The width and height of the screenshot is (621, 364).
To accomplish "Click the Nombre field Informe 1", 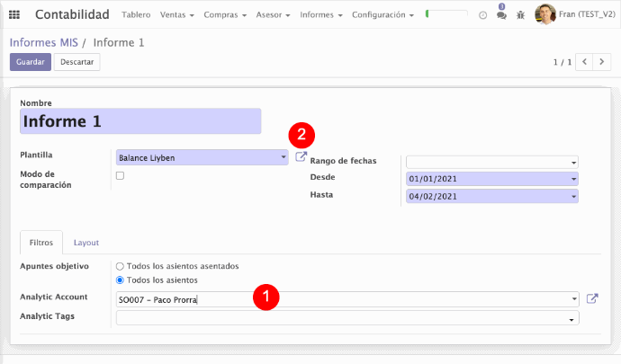I will pyautogui.click(x=139, y=121).
